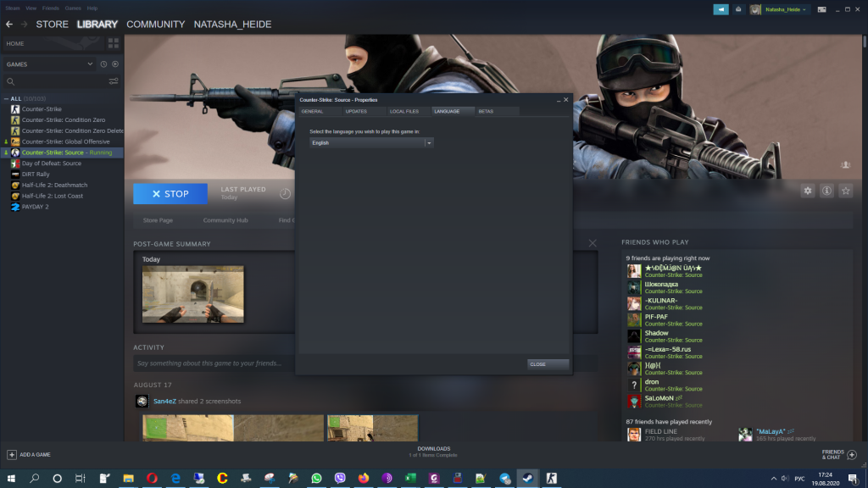Click the game settings gear icon

[807, 191]
